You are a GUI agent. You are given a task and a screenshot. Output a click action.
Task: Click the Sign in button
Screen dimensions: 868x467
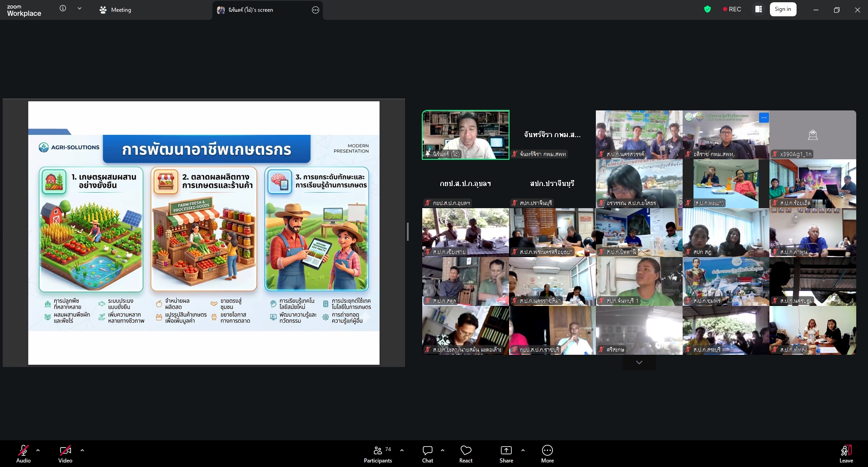pyautogui.click(x=783, y=9)
